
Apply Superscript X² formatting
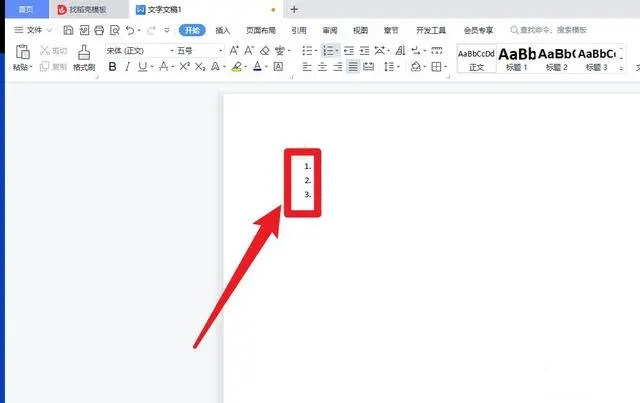click(184, 66)
